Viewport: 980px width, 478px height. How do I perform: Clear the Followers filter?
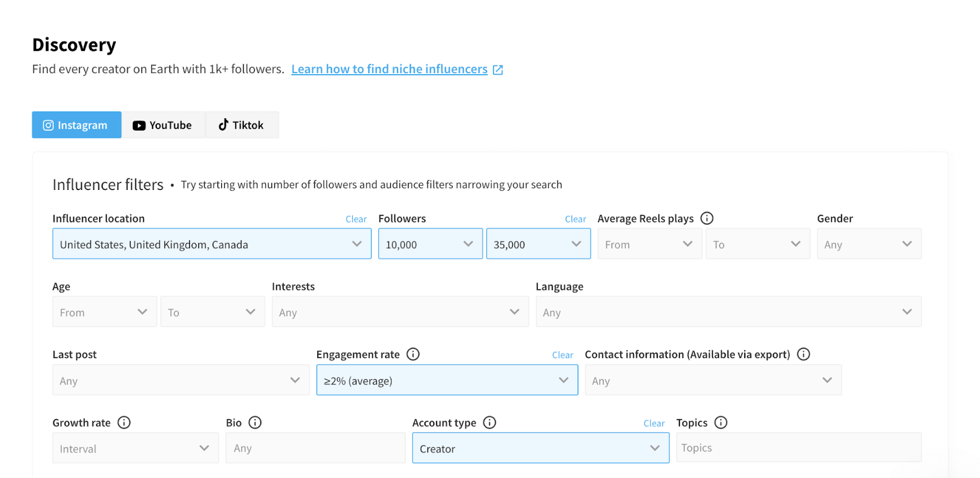[x=575, y=219]
